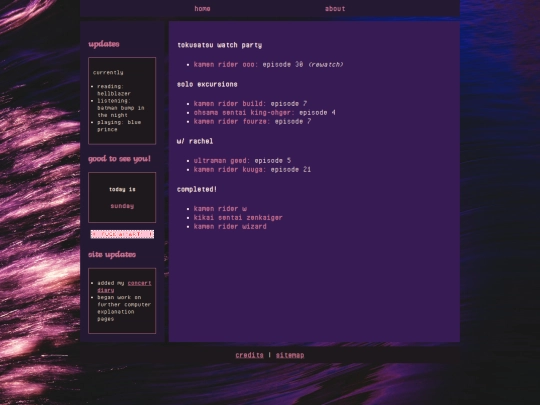Open the kamen rider fourze link
Screen dimensions: 540x405
(x=232, y=122)
